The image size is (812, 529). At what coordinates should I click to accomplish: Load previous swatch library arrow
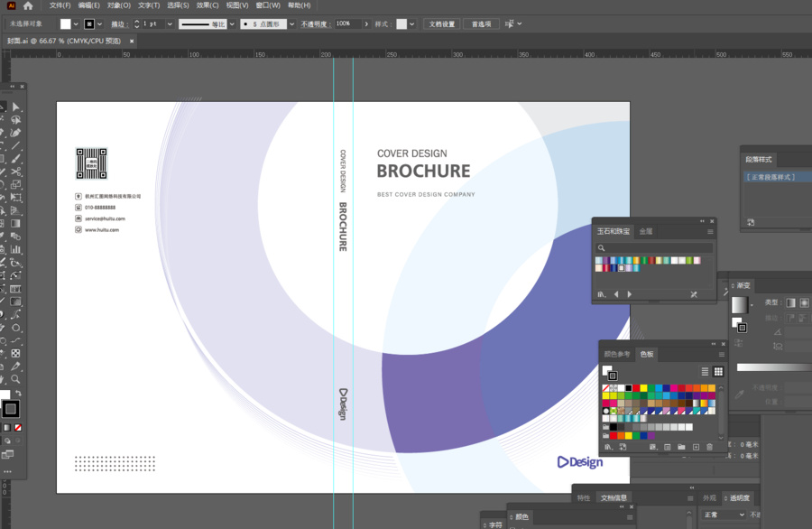(616, 294)
